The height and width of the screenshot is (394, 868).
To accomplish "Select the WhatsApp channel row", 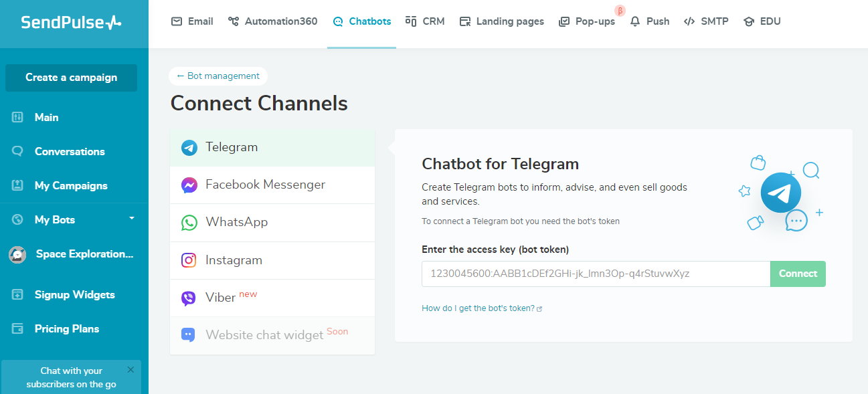I will tap(272, 223).
